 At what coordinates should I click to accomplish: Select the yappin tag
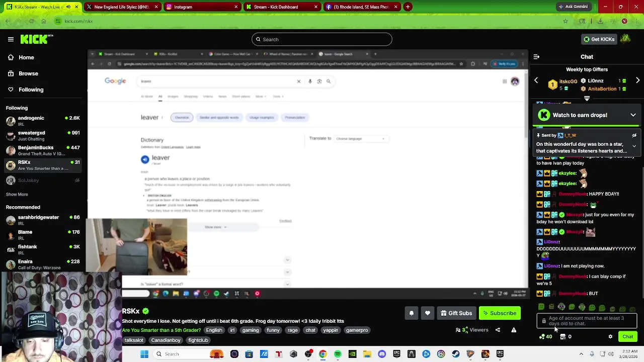(x=331, y=330)
